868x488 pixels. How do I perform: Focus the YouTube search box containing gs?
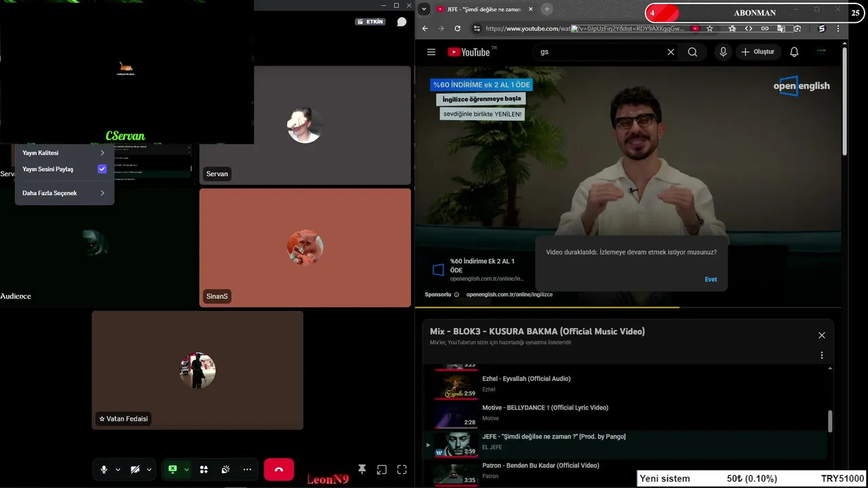pyautogui.click(x=600, y=52)
